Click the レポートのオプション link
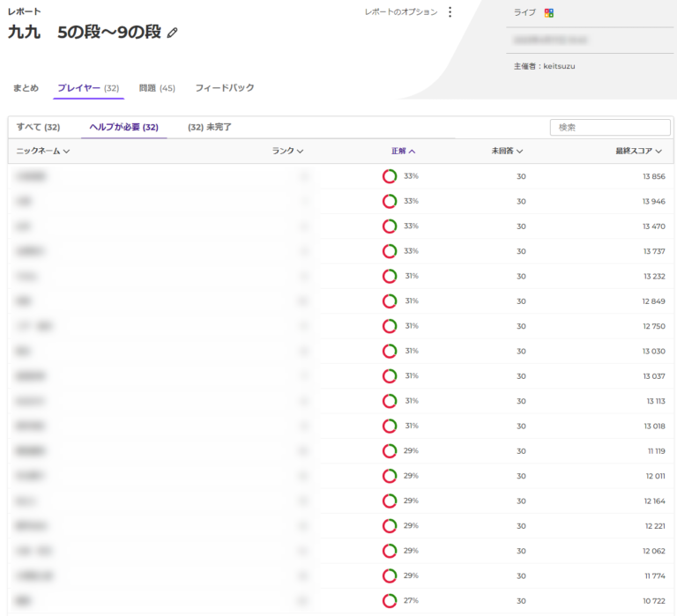Screen dimensions: 677x616 pos(401,12)
